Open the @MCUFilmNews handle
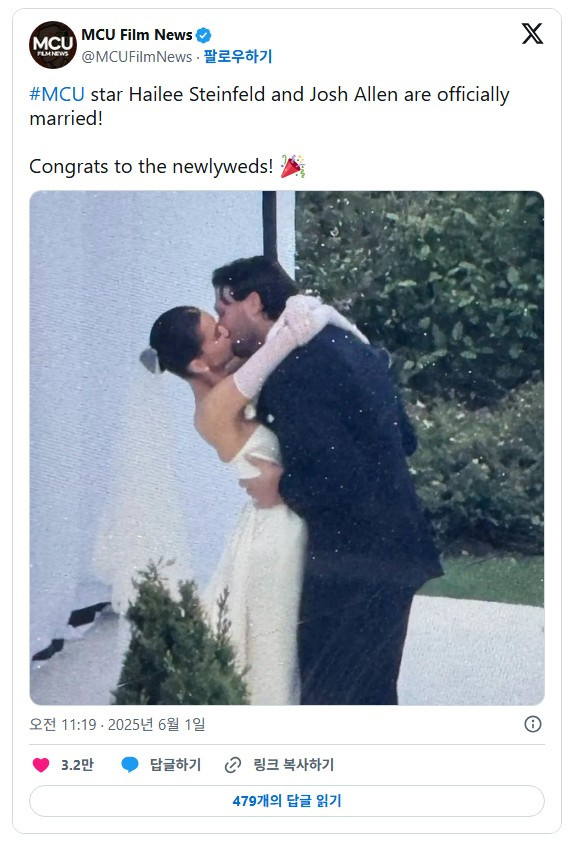The width and height of the screenshot is (568, 847). 137,57
